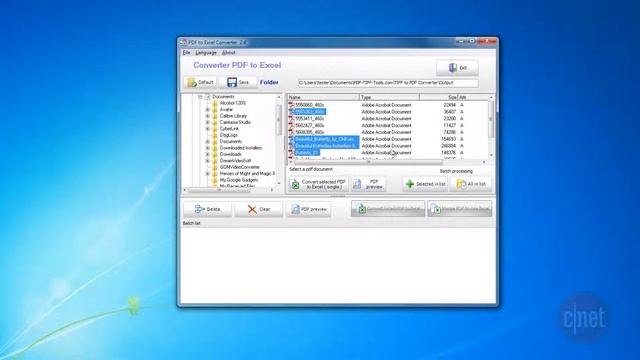Expand the CyberLink folder node
The image size is (640, 360).
tap(207, 129)
